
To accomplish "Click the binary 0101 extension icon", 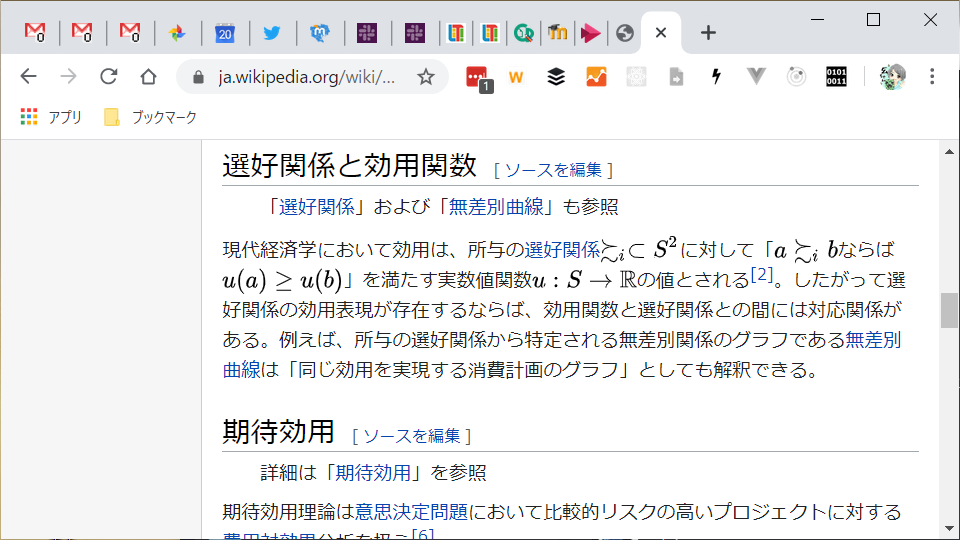I will 836,77.
